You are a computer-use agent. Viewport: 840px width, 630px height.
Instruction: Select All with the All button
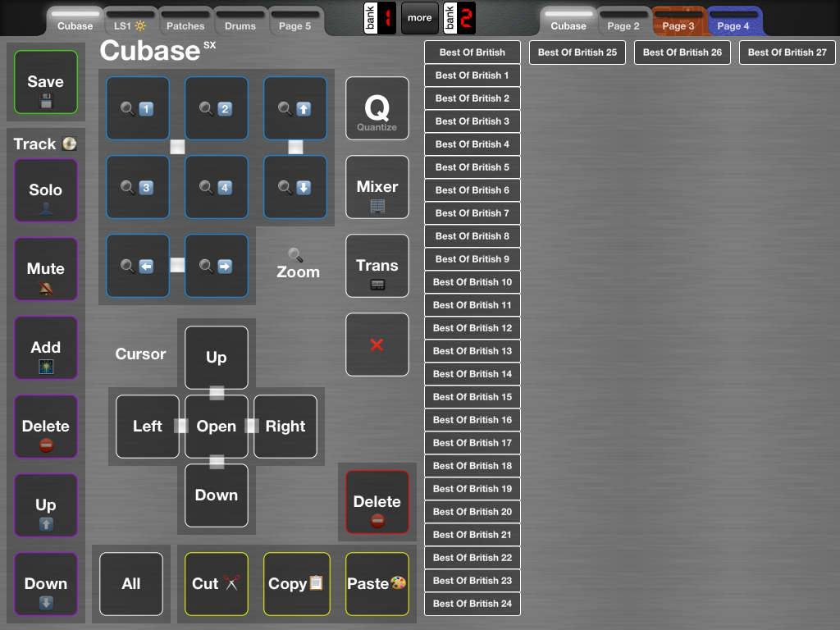[x=131, y=584]
